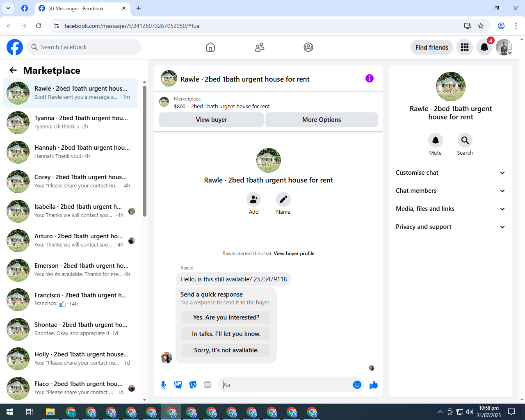Open the emoji picker icon
This screenshot has width=525, height=420.
357,385
